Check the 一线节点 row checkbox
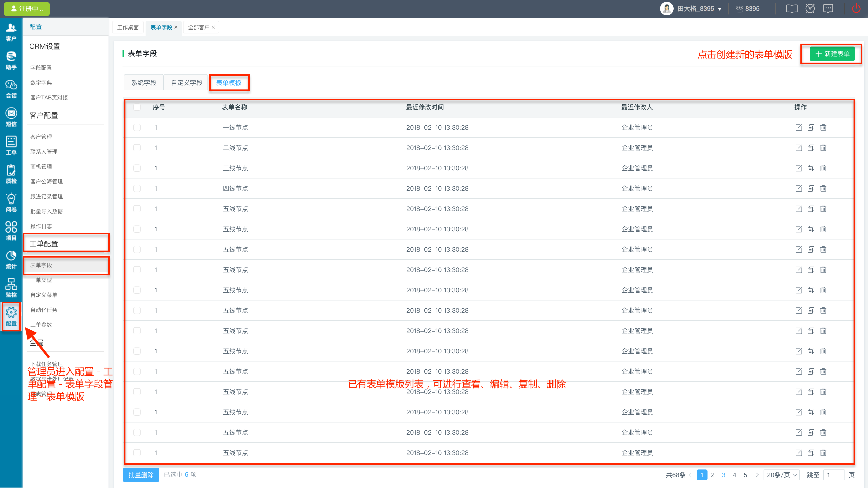The width and height of the screenshot is (868, 488). 137,127
